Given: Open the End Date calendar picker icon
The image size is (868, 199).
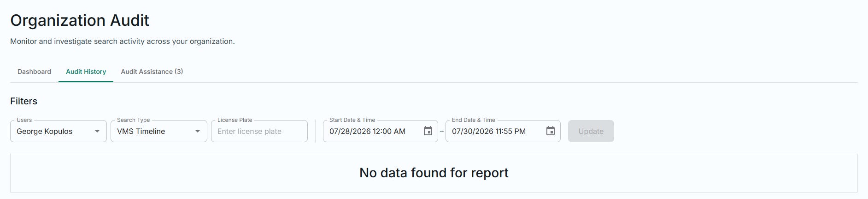Looking at the screenshot, I should click(551, 131).
